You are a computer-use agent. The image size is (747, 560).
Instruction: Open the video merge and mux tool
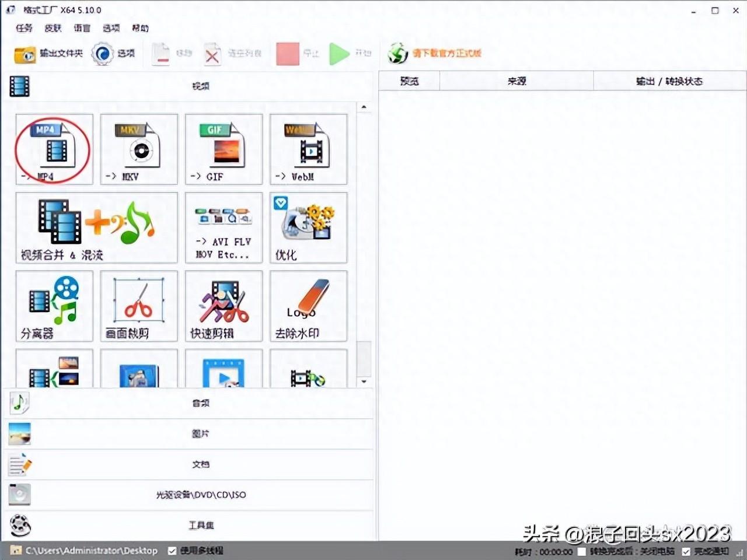pyautogui.click(x=96, y=228)
